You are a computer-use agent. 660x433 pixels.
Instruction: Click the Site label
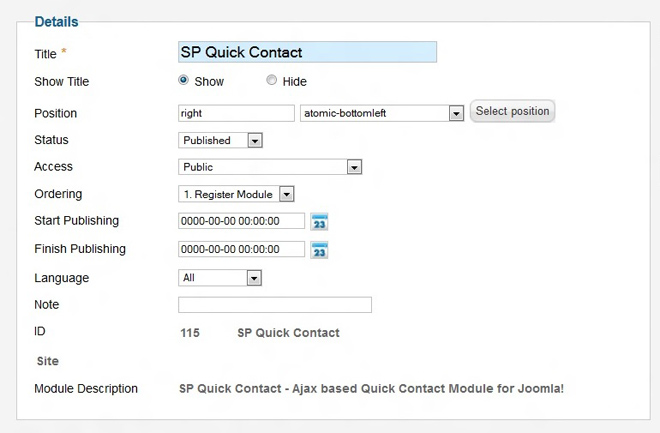[x=47, y=361]
